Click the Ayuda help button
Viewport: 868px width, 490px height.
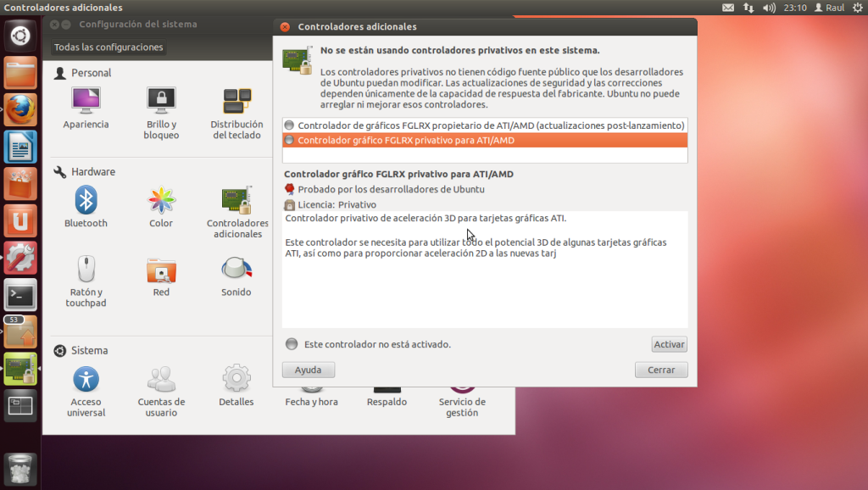coord(309,370)
